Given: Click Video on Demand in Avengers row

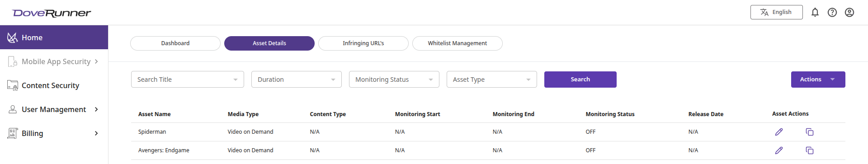Looking at the screenshot, I should (x=250, y=150).
